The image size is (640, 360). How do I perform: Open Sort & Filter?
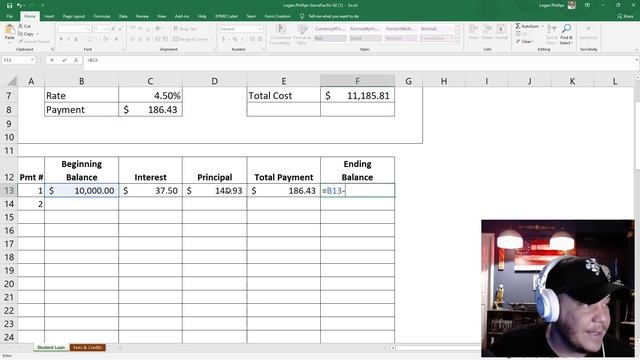pos(551,34)
